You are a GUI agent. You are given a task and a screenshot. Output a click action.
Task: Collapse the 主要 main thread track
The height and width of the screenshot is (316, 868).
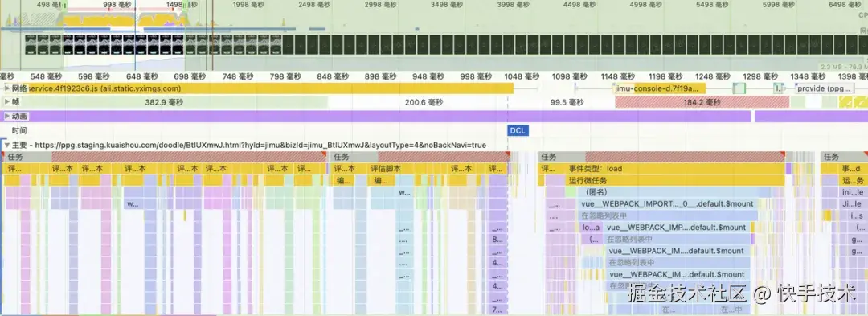(6, 145)
